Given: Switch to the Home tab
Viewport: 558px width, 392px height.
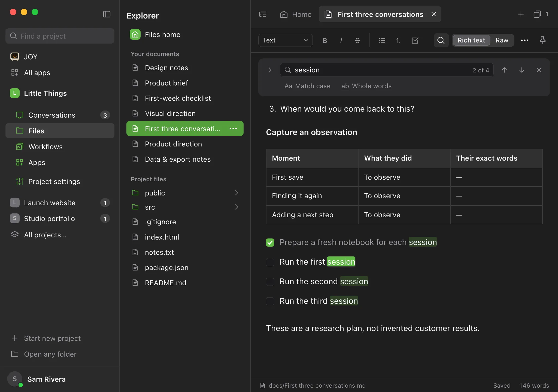Looking at the screenshot, I should pos(296,14).
